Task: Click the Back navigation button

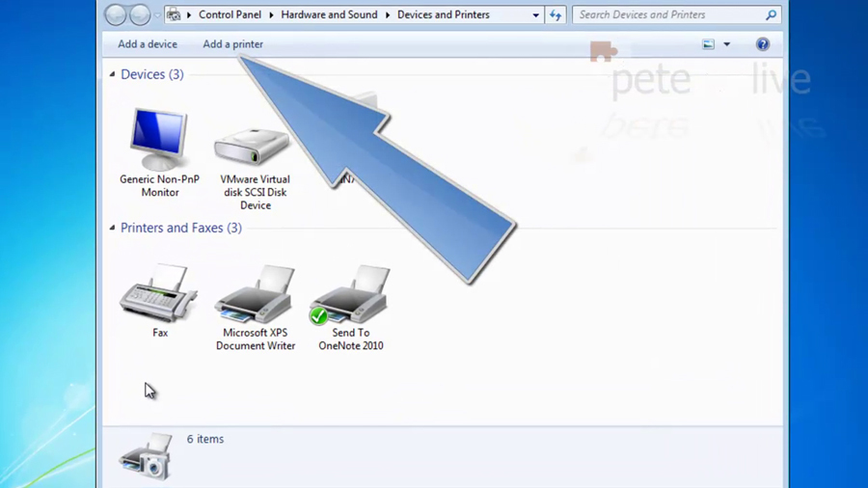Action: (x=116, y=14)
